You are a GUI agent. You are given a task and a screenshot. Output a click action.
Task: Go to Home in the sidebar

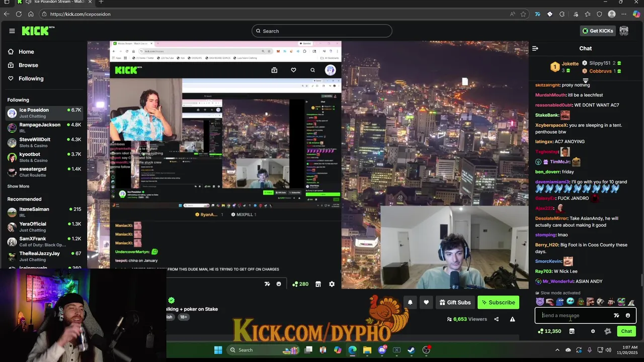coord(21,52)
